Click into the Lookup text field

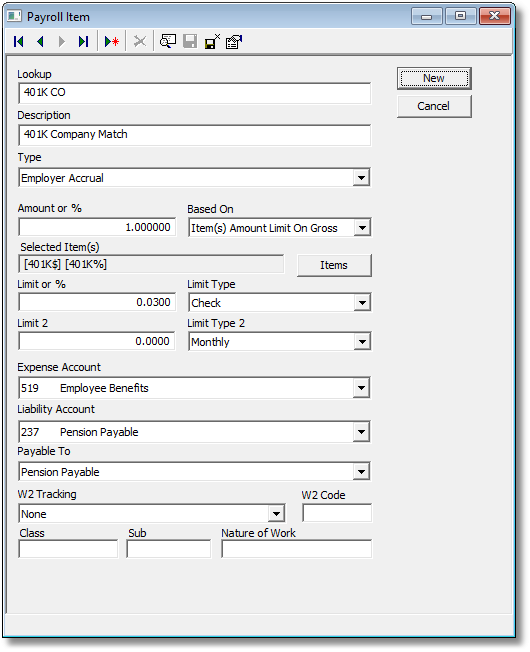(195, 93)
